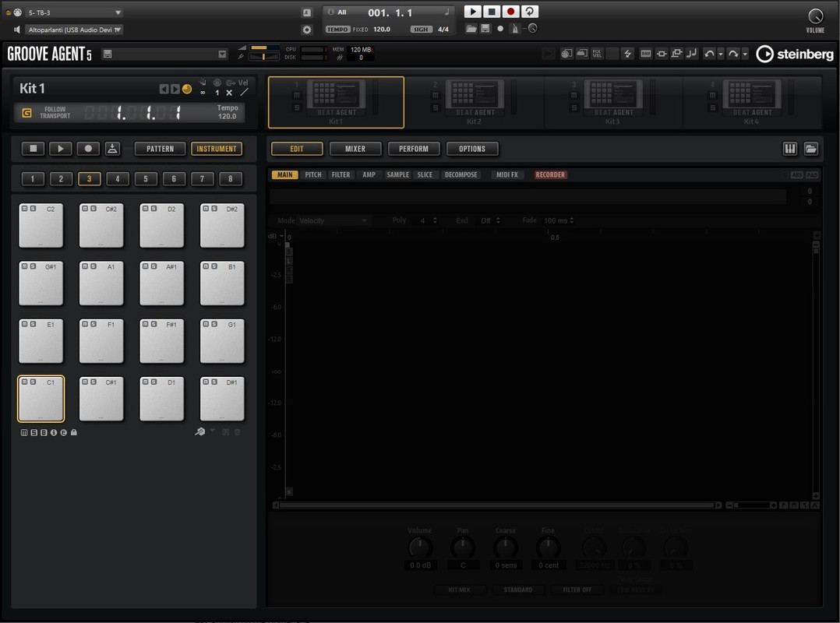This screenshot has height=623, width=840.
Task: Start playback in the standalone transport
Action: [x=472, y=11]
